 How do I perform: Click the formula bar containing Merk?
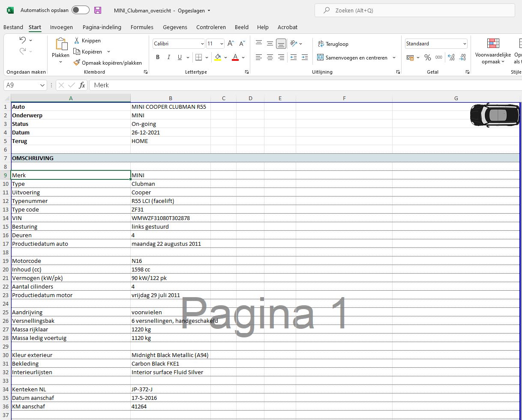coord(305,85)
